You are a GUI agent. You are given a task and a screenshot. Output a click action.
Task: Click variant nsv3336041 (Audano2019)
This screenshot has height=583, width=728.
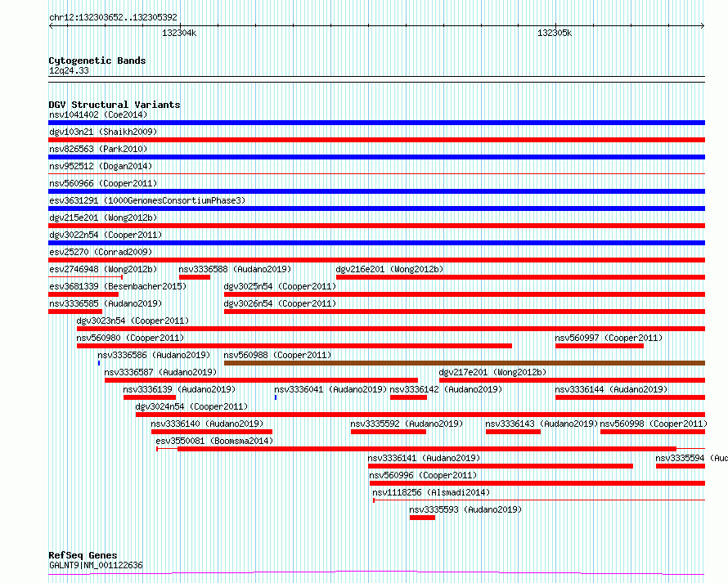[330, 389]
